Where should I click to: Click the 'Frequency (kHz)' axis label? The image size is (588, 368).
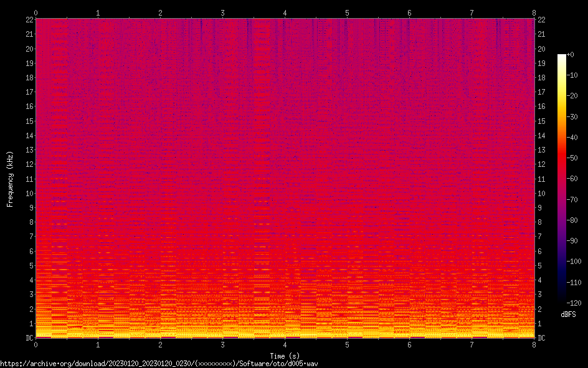10,179
